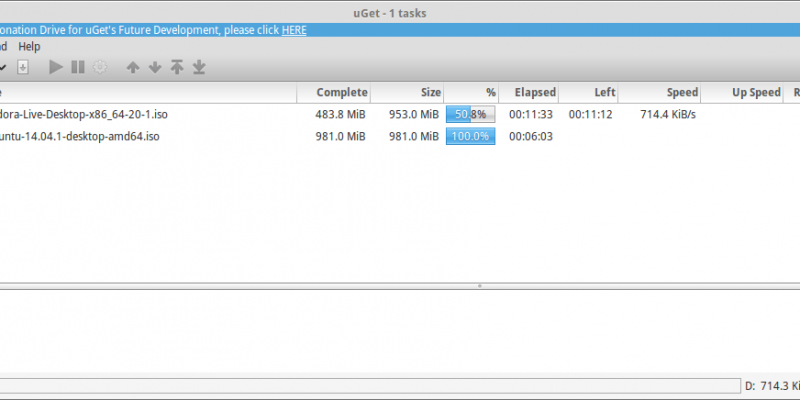The height and width of the screenshot is (400, 800).
Task: Click the 981.0 MiB Size cell
Action: pyautogui.click(x=414, y=136)
